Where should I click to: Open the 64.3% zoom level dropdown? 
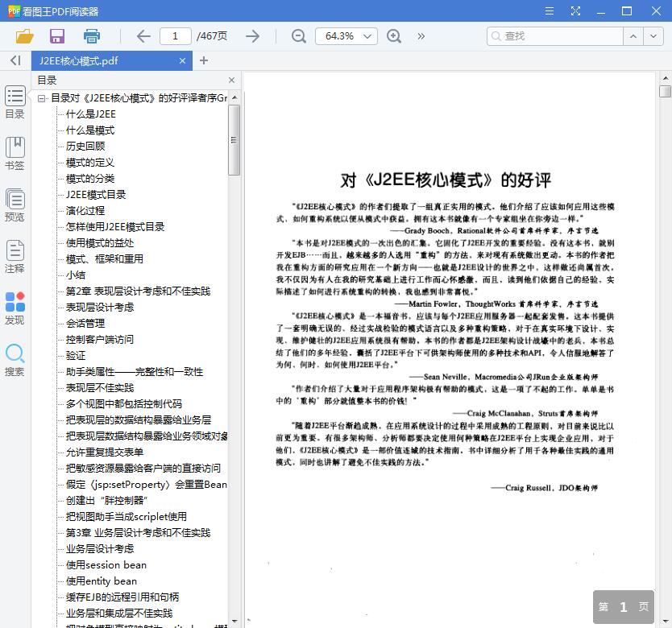point(346,36)
